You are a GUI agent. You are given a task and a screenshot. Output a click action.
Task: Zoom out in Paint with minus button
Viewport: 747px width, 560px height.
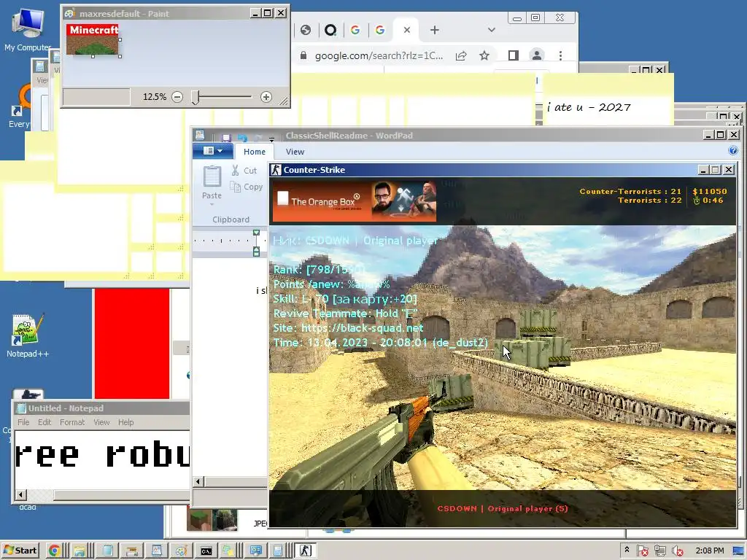tap(177, 97)
